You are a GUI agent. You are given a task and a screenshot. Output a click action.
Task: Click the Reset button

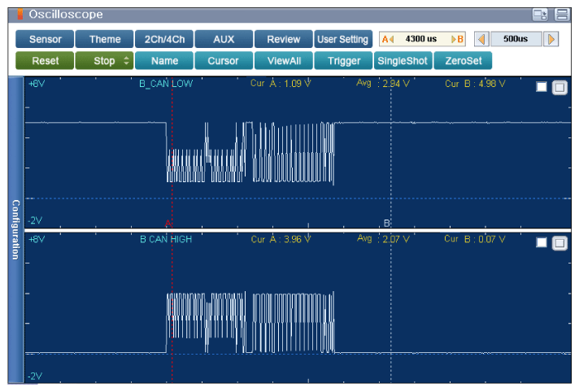pyautogui.click(x=45, y=61)
